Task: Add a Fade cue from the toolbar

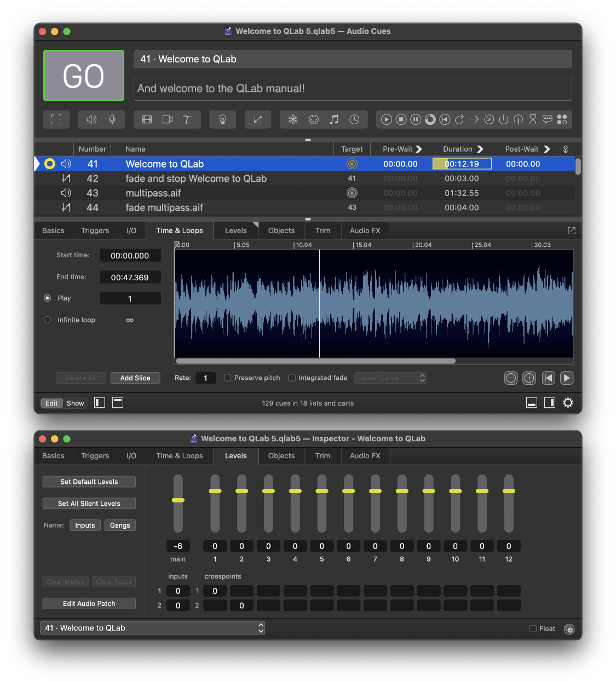Action: (x=258, y=119)
